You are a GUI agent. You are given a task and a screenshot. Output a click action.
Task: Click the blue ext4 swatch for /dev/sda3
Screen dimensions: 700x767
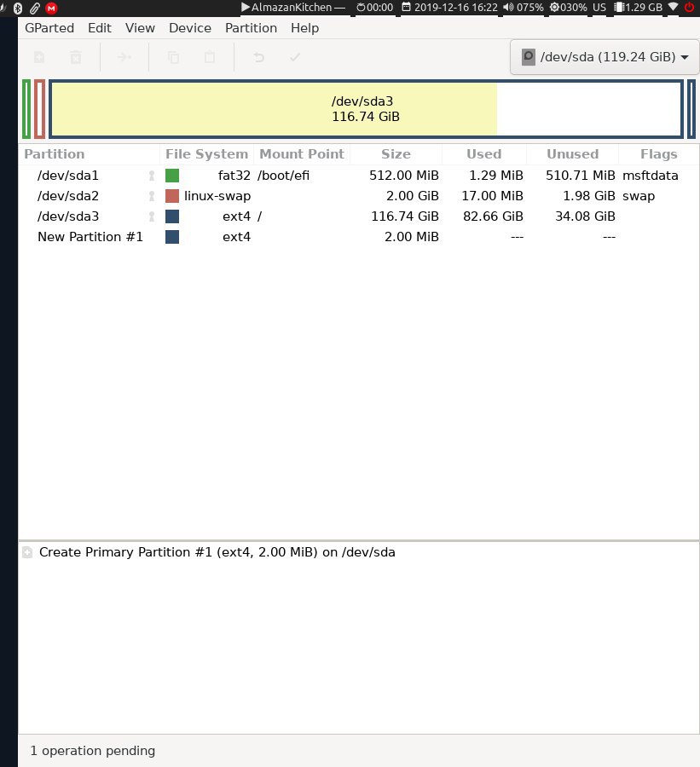click(x=172, y=216)
